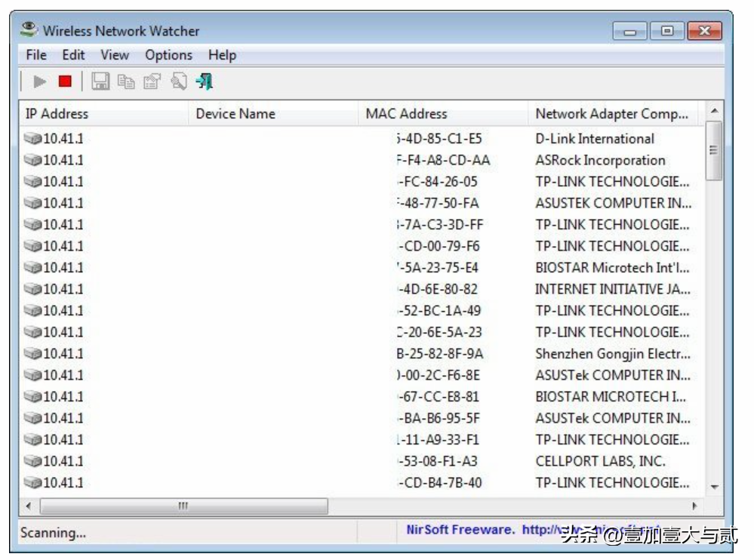754x560 pixels.
Task: Click MAC address ending BA-B6-95-5F
Action: pyautogui.click(x=438, y=418)
